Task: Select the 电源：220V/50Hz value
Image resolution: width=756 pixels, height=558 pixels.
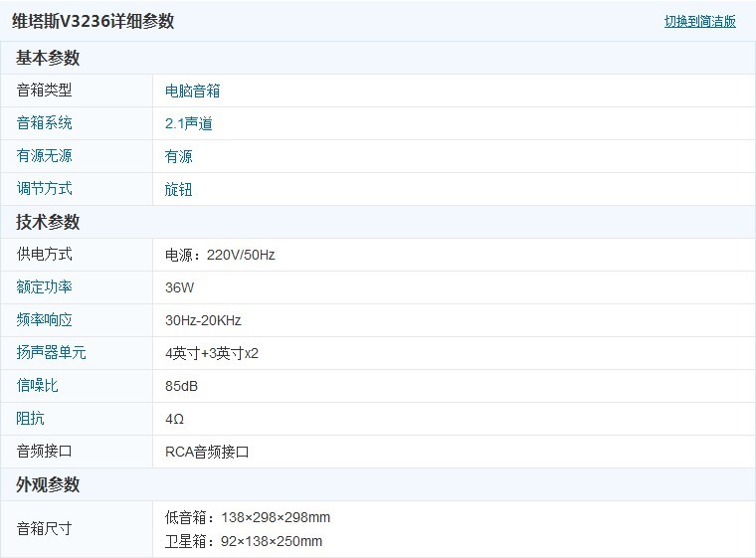Action: 220,255
